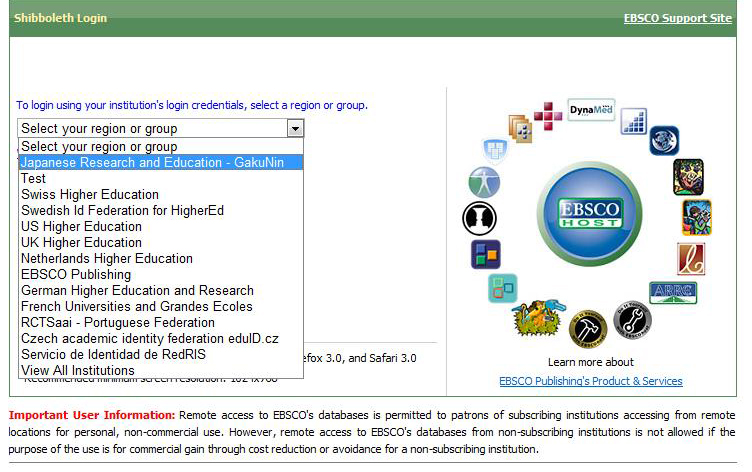The height and width of the screenshot is (472, 752).
Task: Click the red cursive L icon
Action: pyautogui.click(x=691, y=259)
